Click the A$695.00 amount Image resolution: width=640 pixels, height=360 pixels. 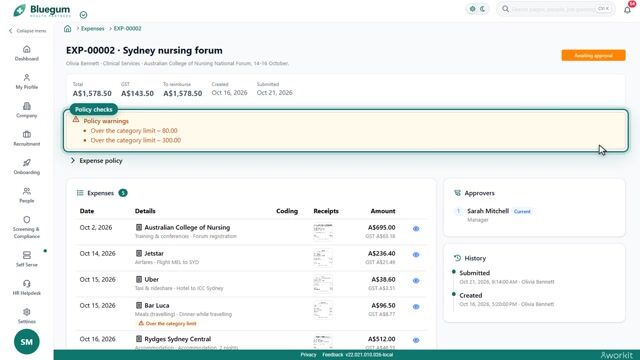coord(381,227)
